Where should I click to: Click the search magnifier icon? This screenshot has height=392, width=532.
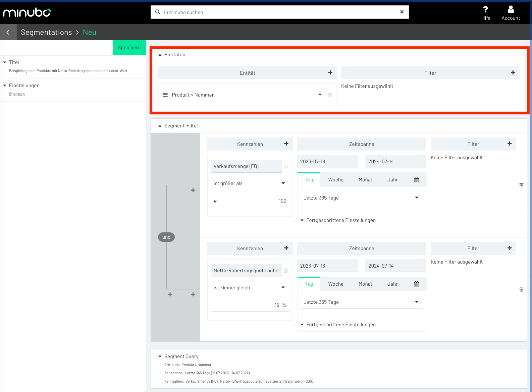pyautogui.click(x=158, y=12)
